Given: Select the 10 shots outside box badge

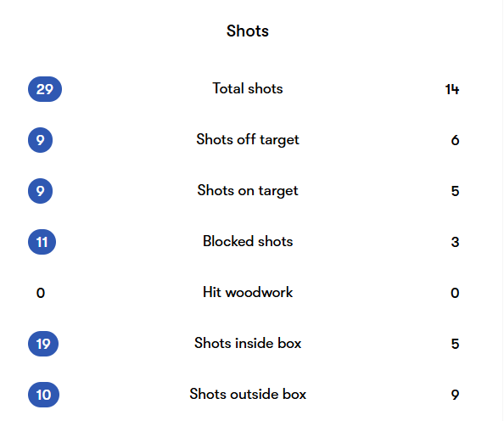Looking at the screenshot, I should (43, 395).
